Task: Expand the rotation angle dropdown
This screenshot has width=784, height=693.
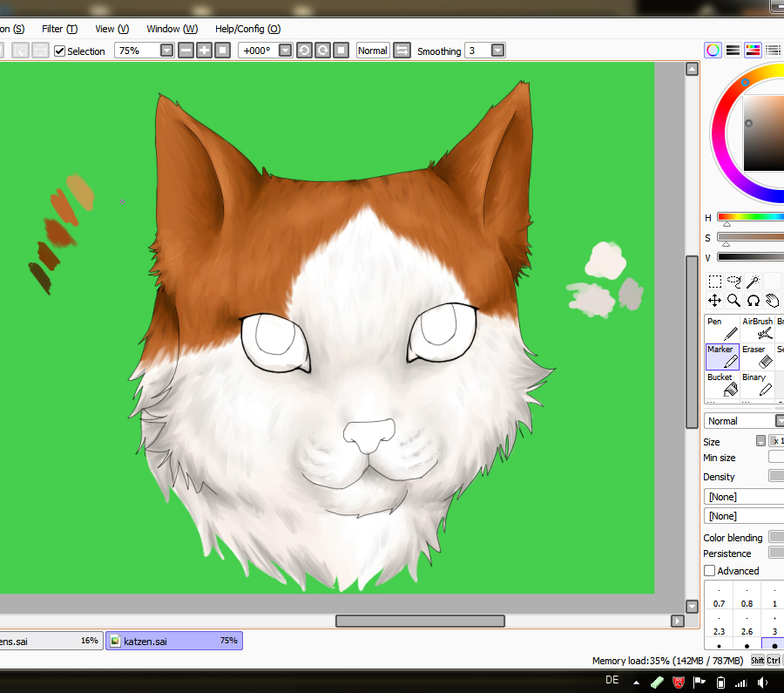Action: (285, 51)
